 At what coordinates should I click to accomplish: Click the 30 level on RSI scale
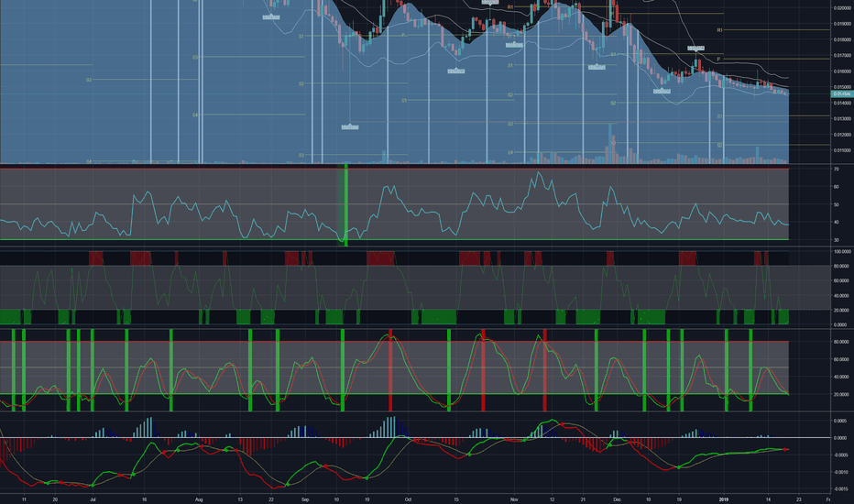point(836,240)
